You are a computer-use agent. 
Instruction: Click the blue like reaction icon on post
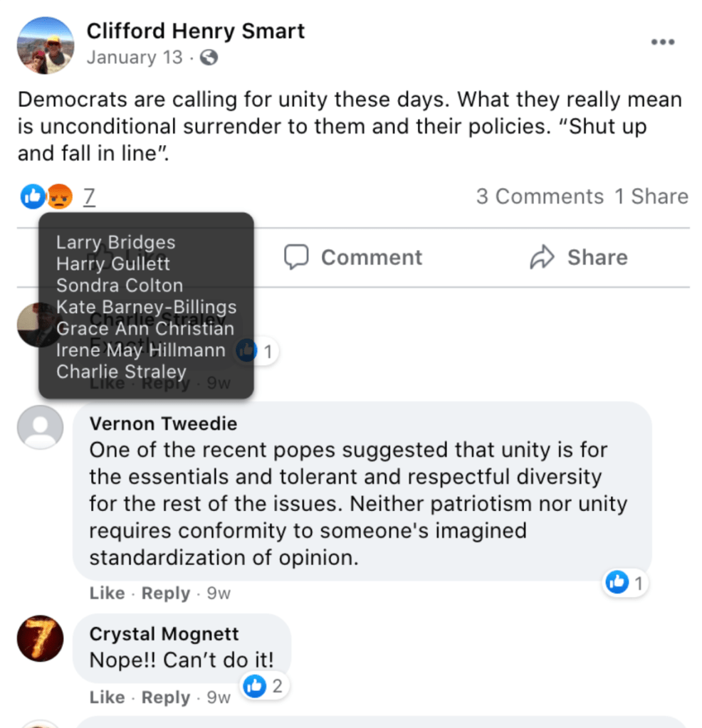pyautogui.click(x=32, y=196)
